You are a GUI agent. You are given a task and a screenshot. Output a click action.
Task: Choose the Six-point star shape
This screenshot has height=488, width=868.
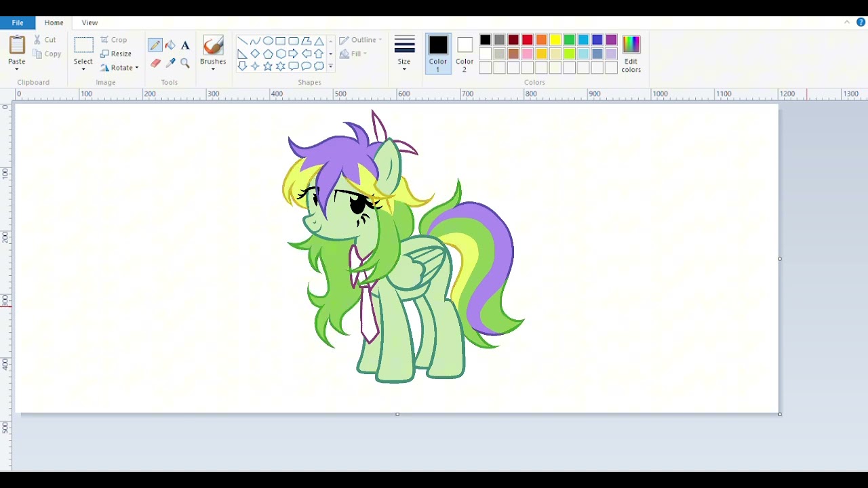pos(281,66)
